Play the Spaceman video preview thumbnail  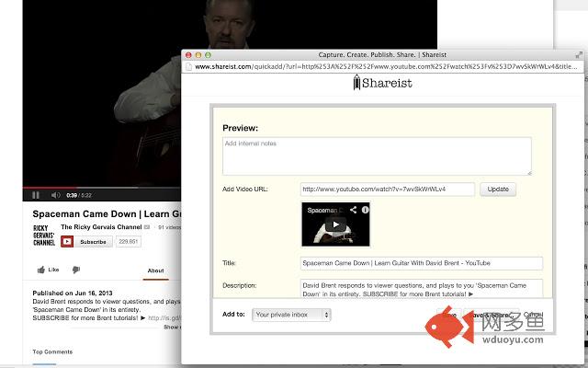pos(335,224)
